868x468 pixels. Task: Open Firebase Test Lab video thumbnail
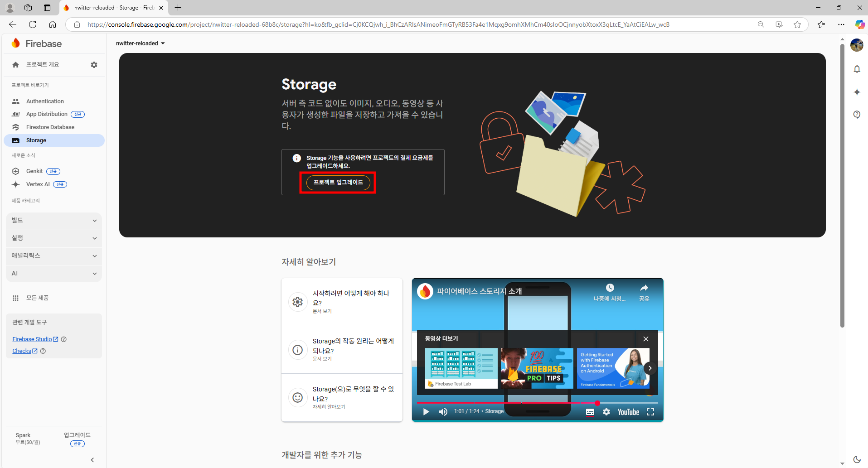461,368
